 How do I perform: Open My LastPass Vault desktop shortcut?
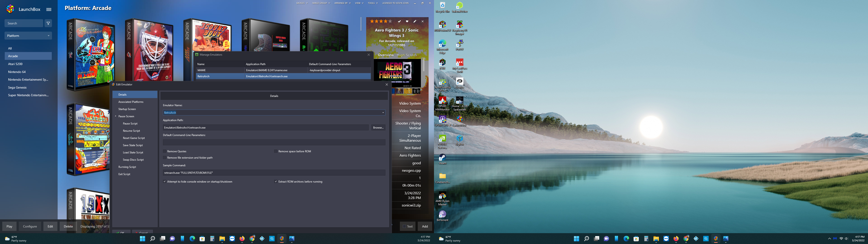click(460, 66)
